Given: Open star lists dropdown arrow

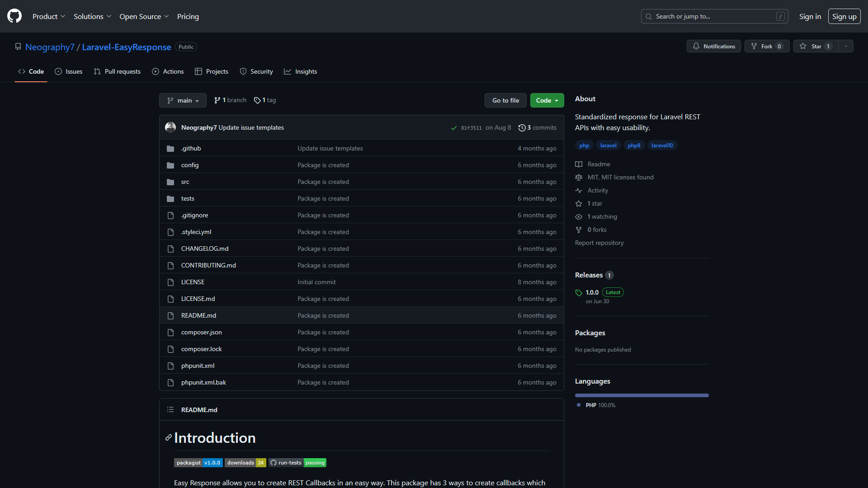Looking at the screenshot, I should point(846,46).
